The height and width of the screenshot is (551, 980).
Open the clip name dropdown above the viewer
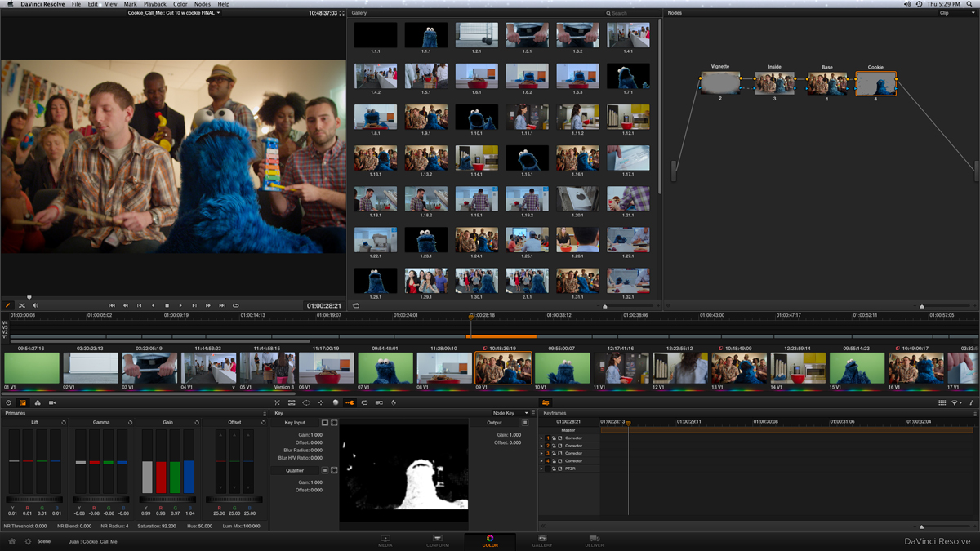tap(174, 13)
